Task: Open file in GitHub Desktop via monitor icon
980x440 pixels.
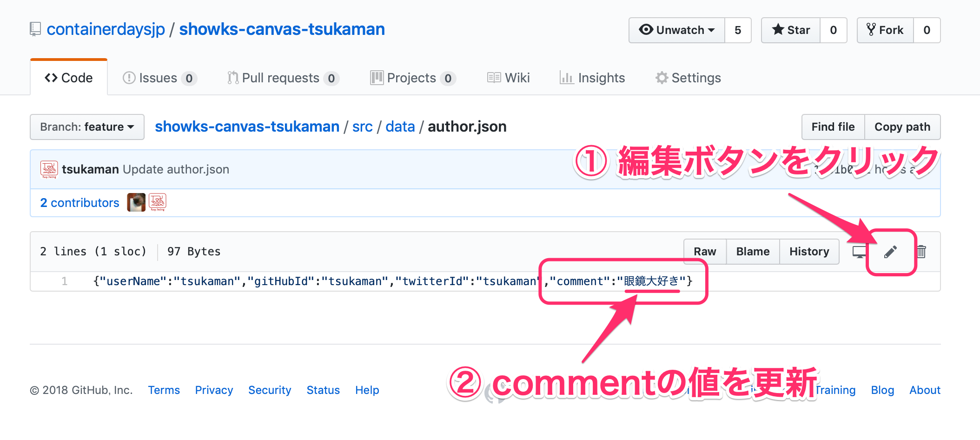Action: pyautogui.click(x=859, y=252)
